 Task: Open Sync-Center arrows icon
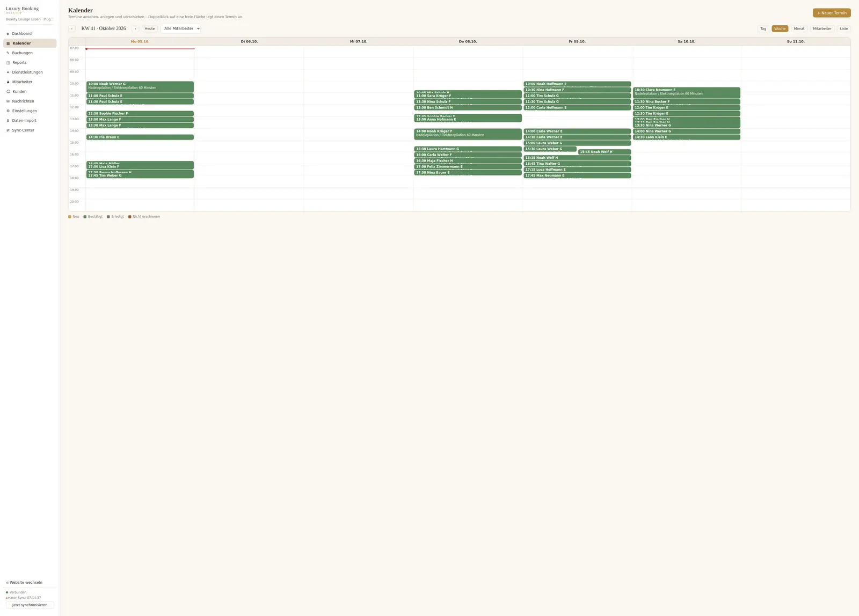[x=8, y=130]
